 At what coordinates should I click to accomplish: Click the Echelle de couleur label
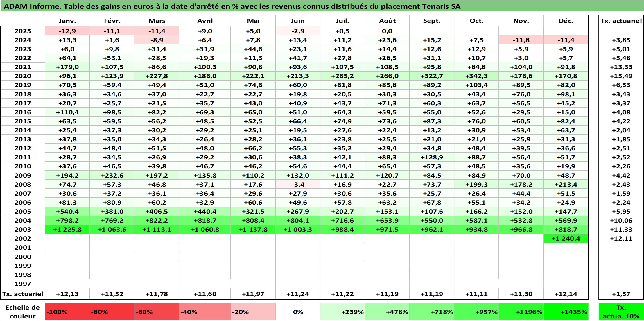23,312
